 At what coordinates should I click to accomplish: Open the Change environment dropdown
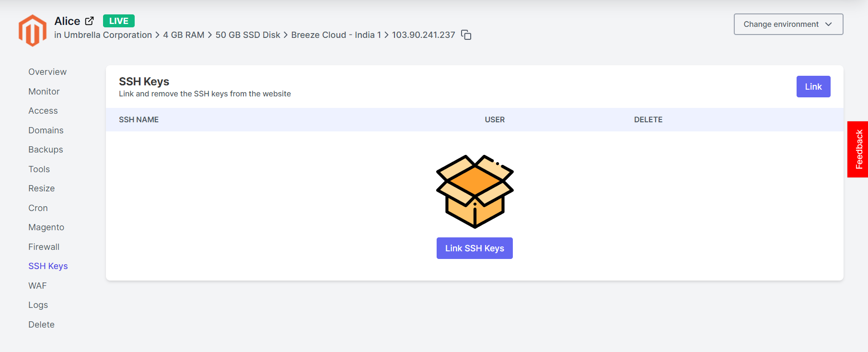(788, 24)
